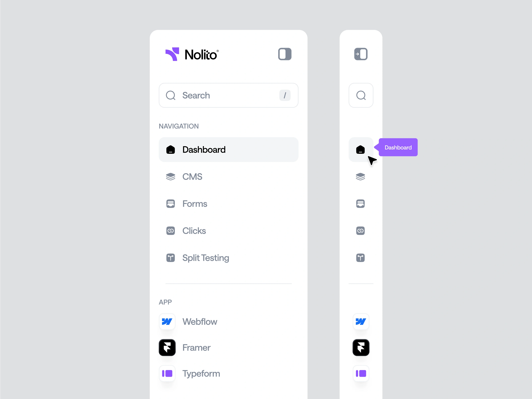Expand the collapsed sidebar with the arrow icon

click(361, 54)
